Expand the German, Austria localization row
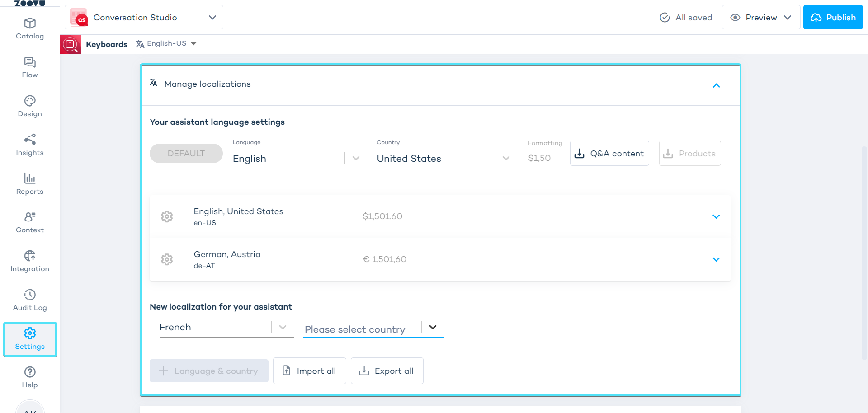Screen dimensions: 868x413 point(716,259)
